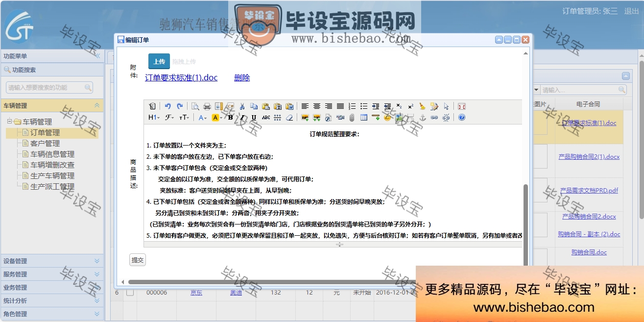Open the combo box arrow beside the 请输入... field
The image size is (644, 322).
pyautogui.click(x=536, y=90)
